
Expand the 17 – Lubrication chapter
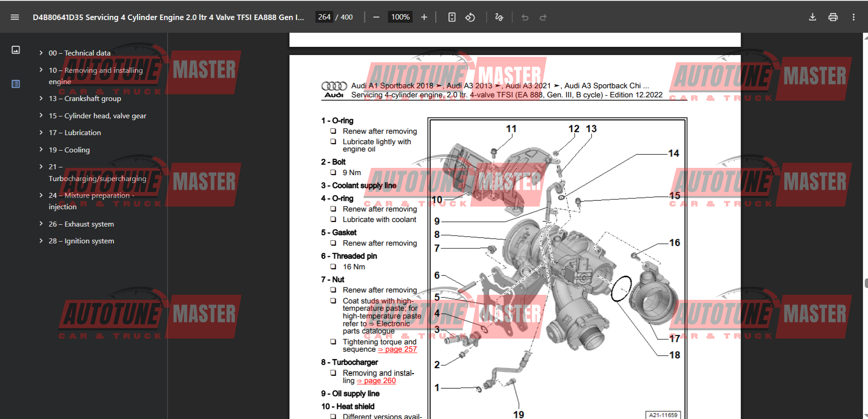[41, 132]
